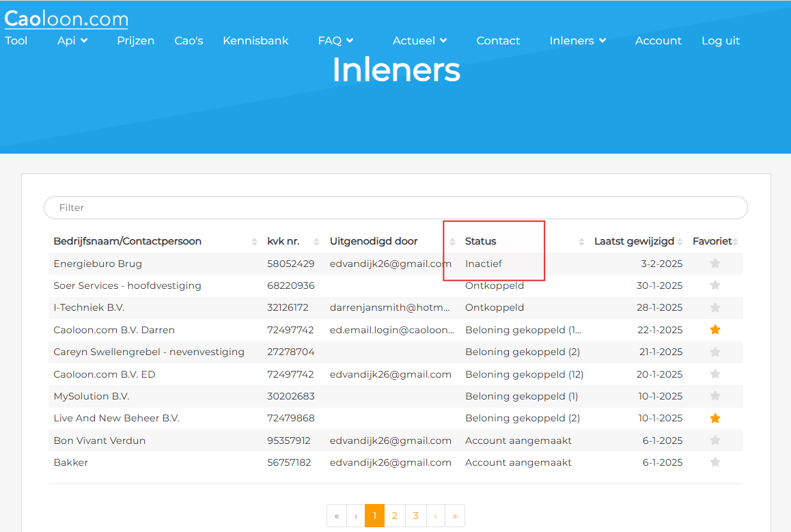This screenshot has height=532, width=791.
Task: Open the Contact page from the menu
Action: (x=498, y=40)
